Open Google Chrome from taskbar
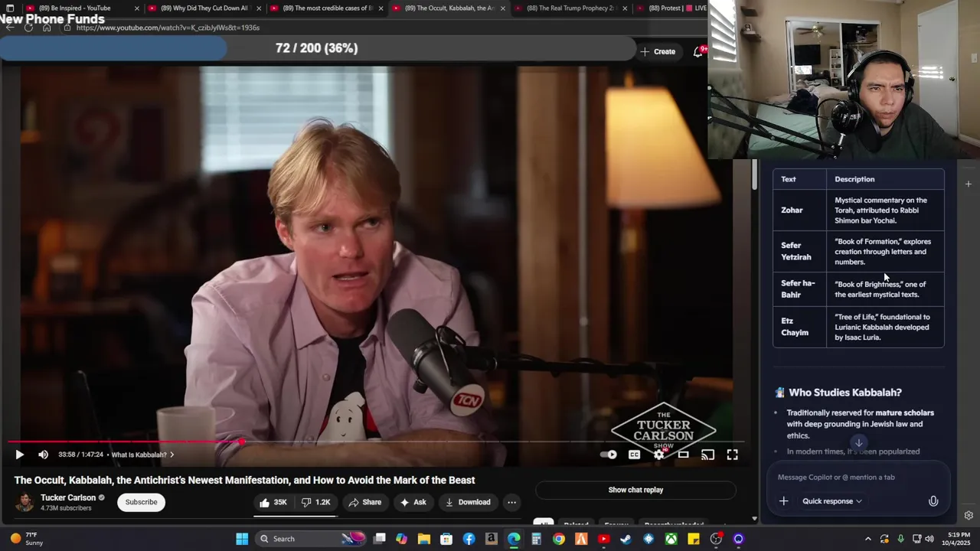Screen dimensions: 980x551 pyautogui.click(x=559, y=539)
